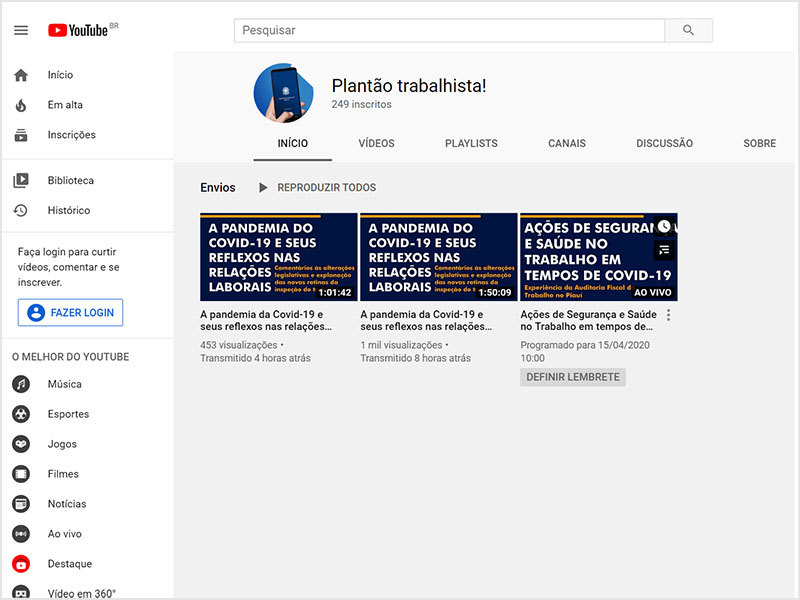Click the Em alta sidebar label
The image size is (800, 600).
coord(65,105)
